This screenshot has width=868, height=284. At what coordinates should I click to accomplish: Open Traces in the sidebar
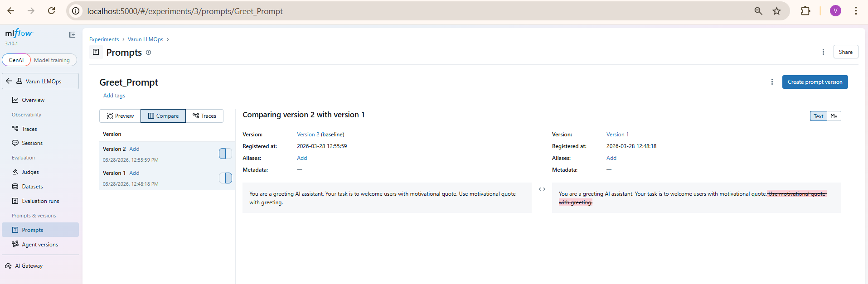click(40, 129)
